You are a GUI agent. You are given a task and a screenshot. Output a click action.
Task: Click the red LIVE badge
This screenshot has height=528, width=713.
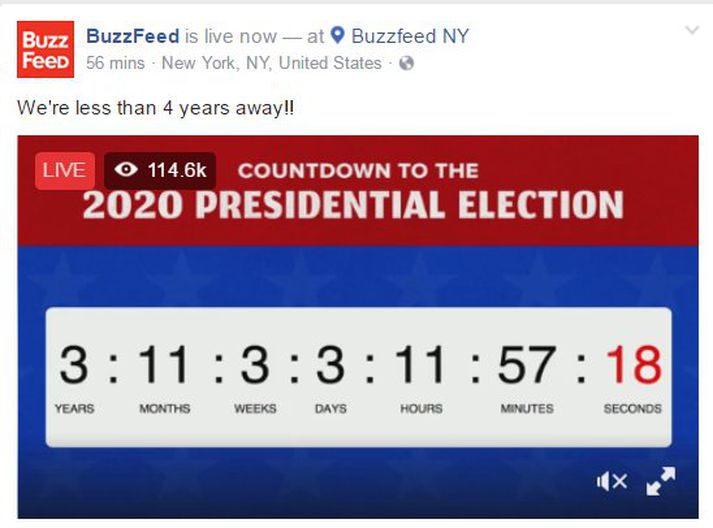(x=65, y=171)
